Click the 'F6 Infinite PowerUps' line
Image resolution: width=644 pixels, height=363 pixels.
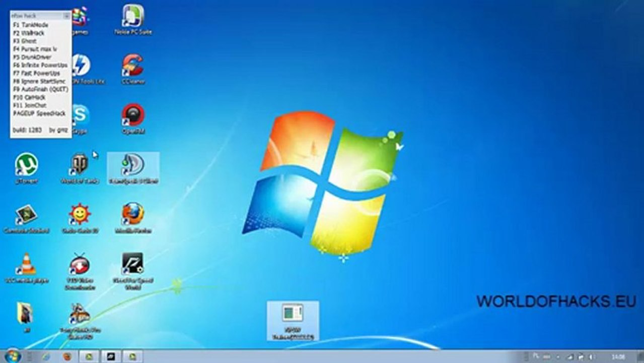(40, 65)
